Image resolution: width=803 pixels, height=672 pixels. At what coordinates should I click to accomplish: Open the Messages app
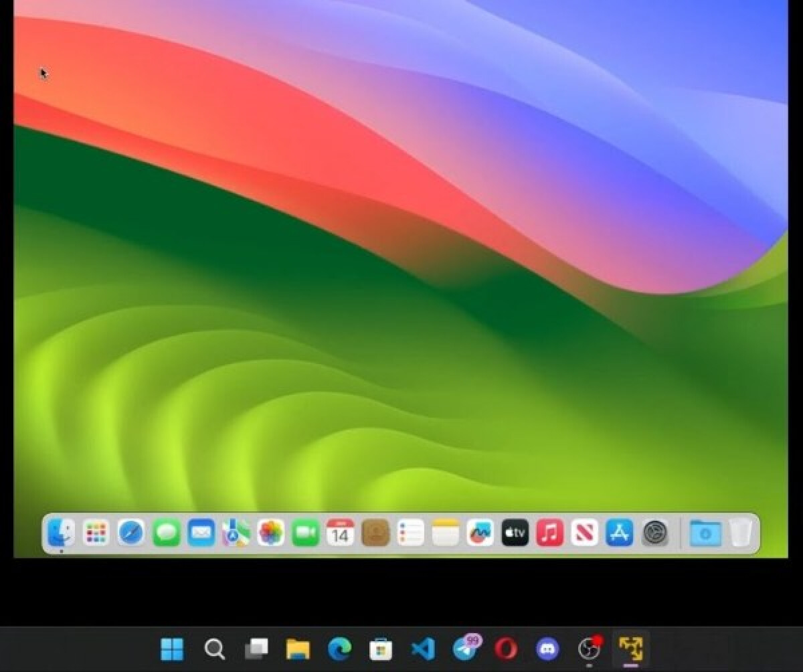click(165, 533)
